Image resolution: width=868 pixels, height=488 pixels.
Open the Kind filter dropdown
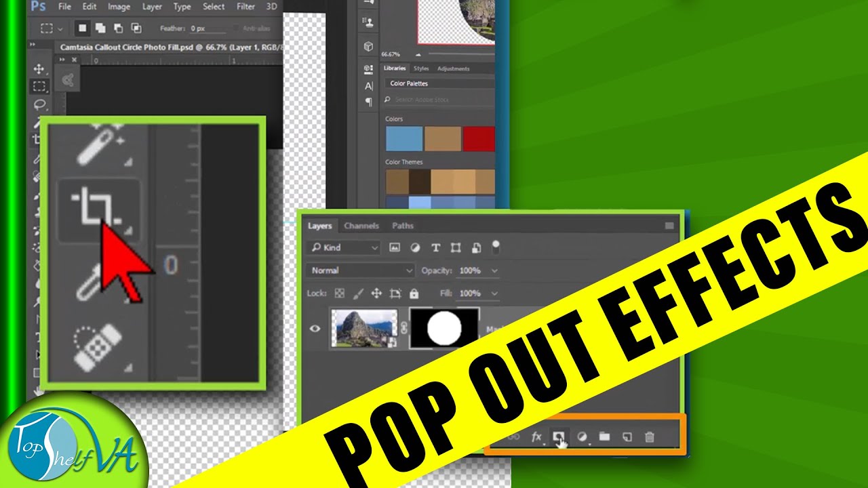pos(342,247)
